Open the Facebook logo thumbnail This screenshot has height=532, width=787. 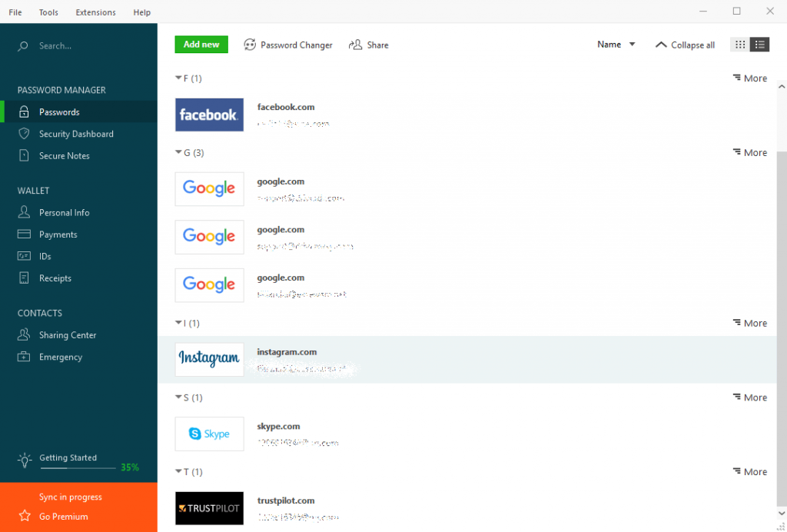[x=209, y=115]
